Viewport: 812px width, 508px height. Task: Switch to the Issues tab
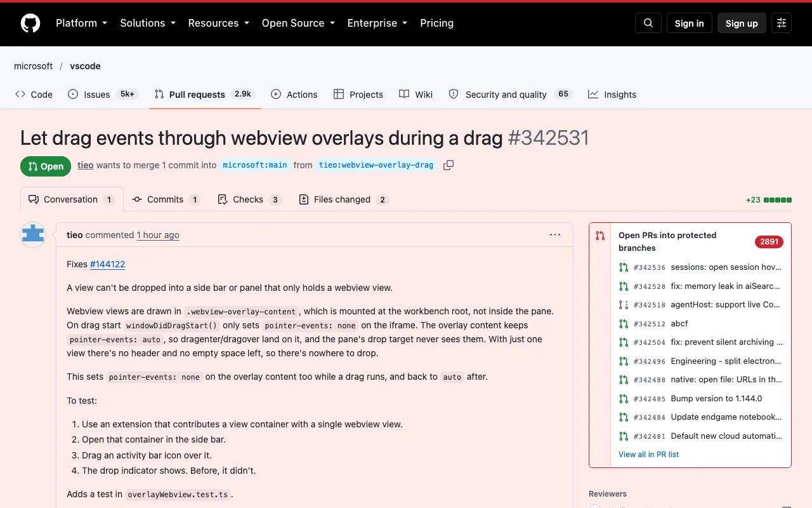(103, 95)
